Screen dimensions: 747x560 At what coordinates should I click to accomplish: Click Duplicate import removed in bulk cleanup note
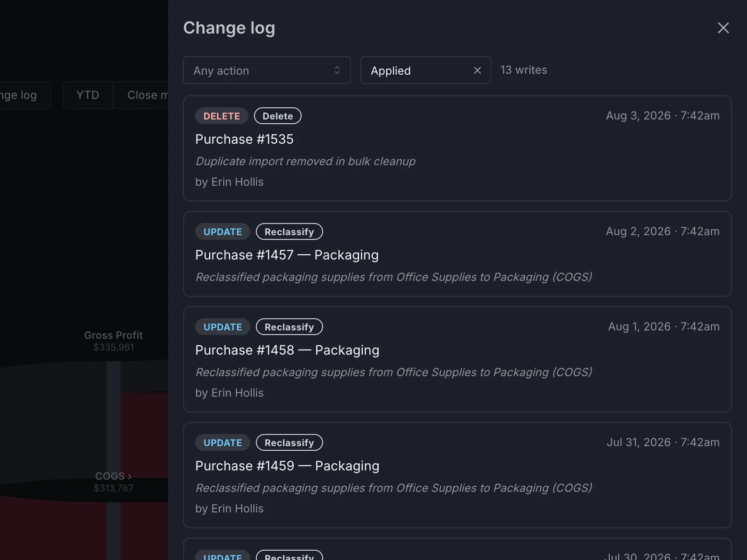(x=305, y=161)
